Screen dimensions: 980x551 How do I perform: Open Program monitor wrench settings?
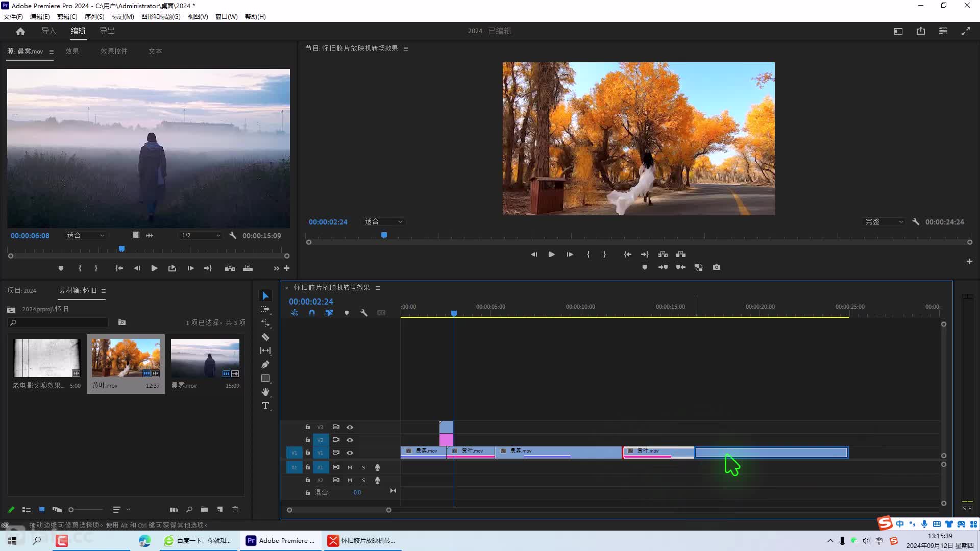(x=916, y=222)
